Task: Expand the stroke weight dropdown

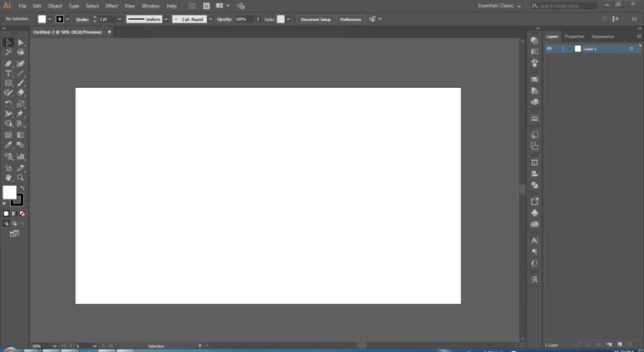Action: coord(120,18)
